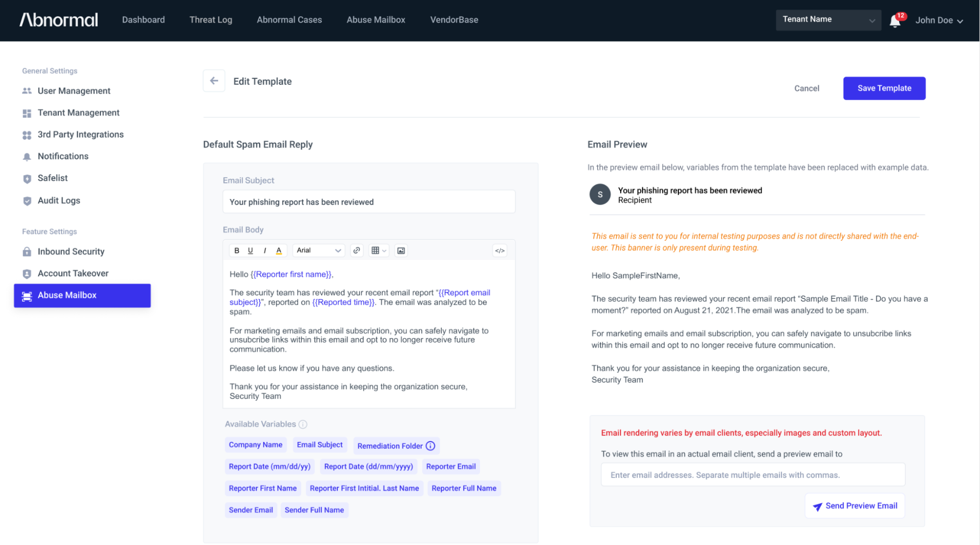Click the Tenant Management grid icon
Screen dimensions: 980x545
point(27,113)
